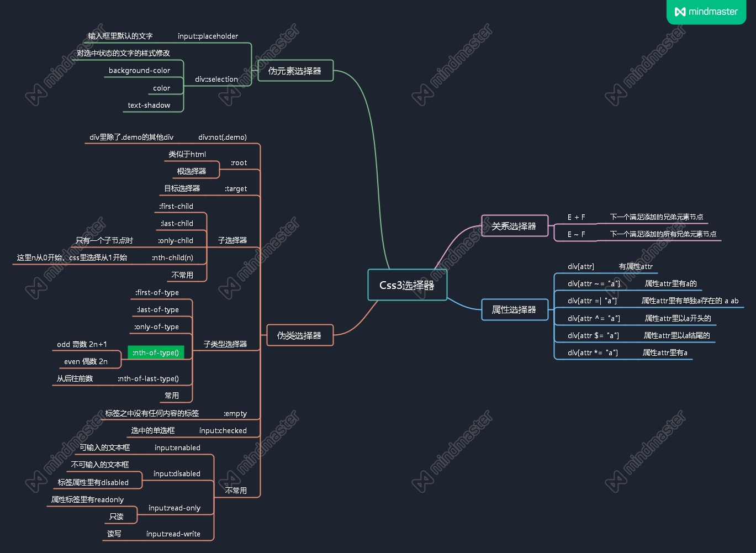
Task: Click the even 偶数 2n node
Action: [x=86, y=362]
